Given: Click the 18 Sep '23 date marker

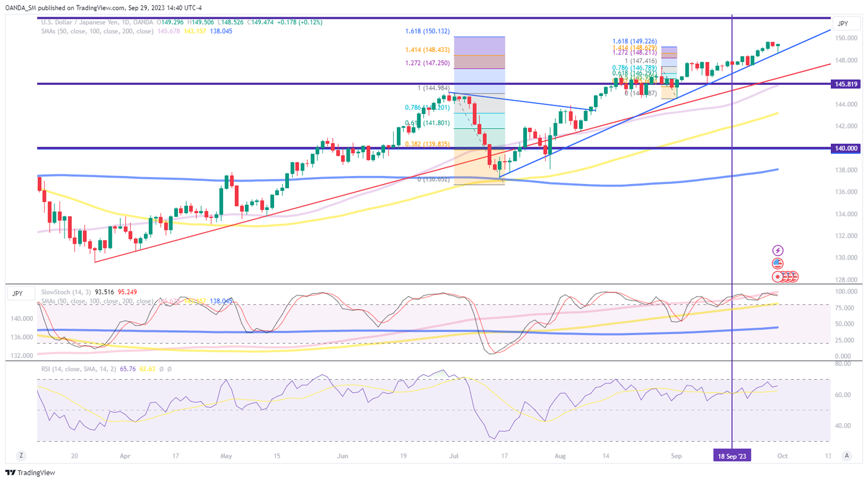Looking at the screenshot, I should [732, 455].
